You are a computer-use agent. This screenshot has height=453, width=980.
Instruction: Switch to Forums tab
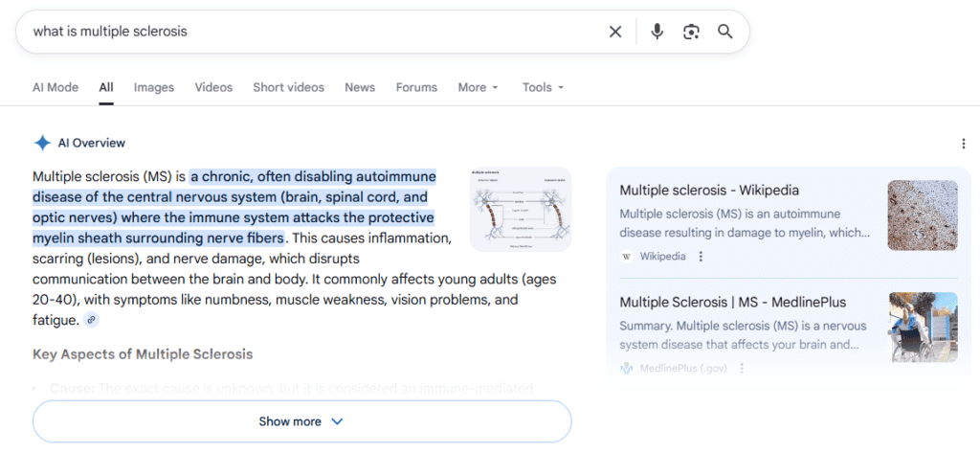point(417,87)
